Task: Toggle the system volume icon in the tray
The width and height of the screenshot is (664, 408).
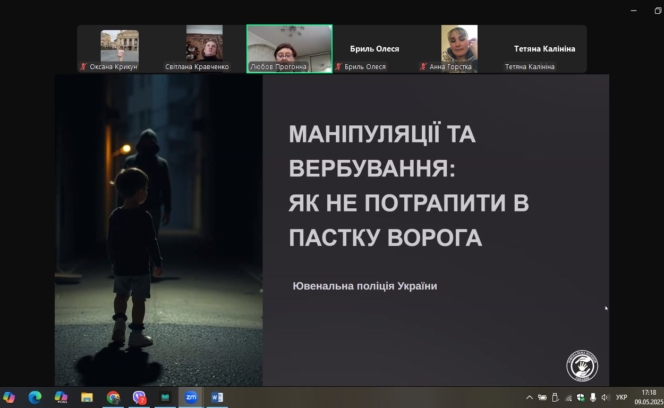Action: click(x=605, y=397)
